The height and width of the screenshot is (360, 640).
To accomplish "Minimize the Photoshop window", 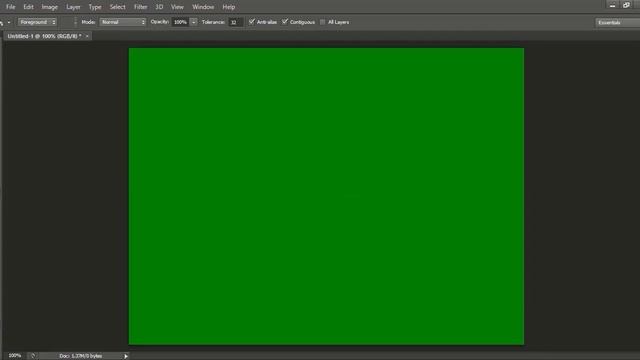I will (x=612, y=5).
